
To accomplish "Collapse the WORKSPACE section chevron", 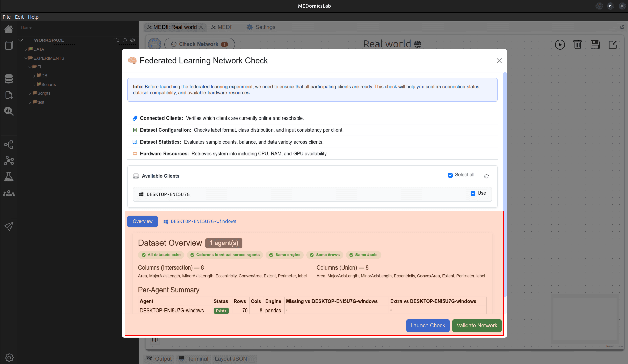I will pos(21,40).
